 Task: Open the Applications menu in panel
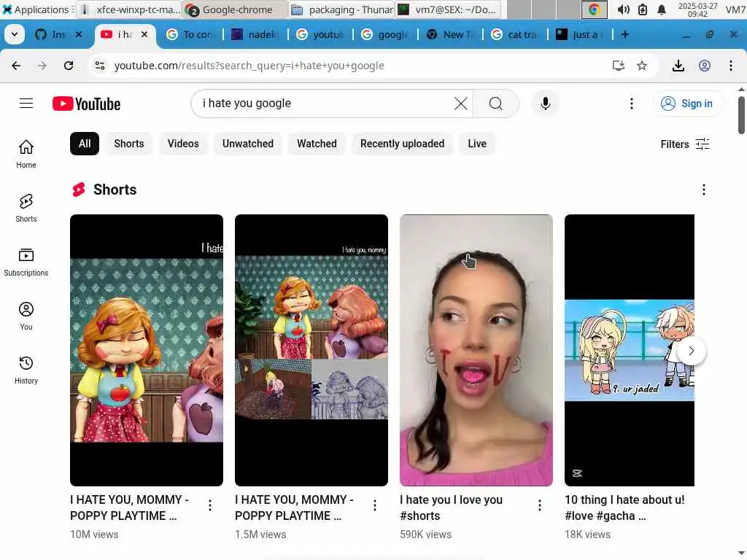point(36,9)
